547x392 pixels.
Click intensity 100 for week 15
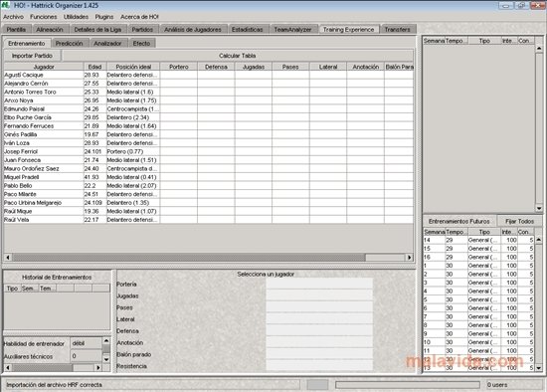509,249
